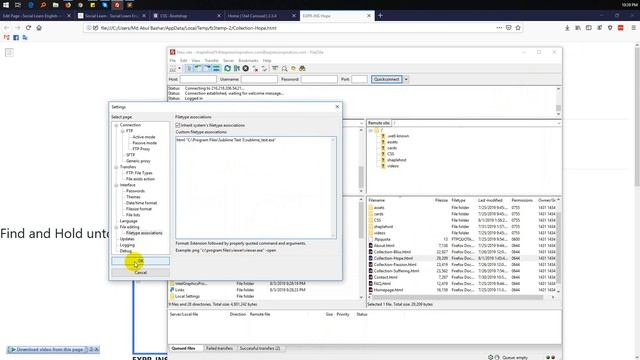The image size is (640, 360).
Task: Click the remote file list horizontal scrollbar
Action: click(x=457, y=297)
